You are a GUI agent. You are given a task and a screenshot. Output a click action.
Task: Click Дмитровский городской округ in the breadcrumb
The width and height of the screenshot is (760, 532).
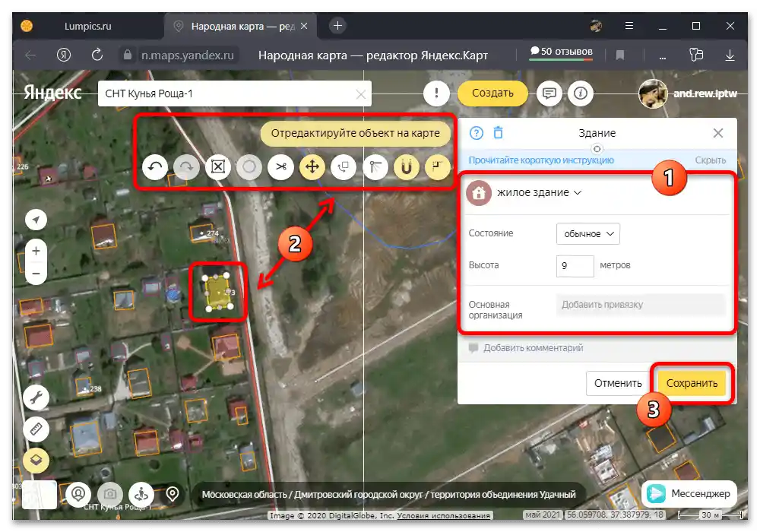(359, 494)
